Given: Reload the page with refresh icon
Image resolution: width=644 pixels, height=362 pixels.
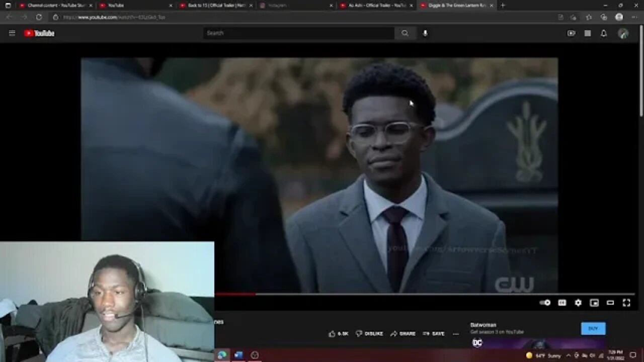Looking at the screenshot, I should pos(39,17).
